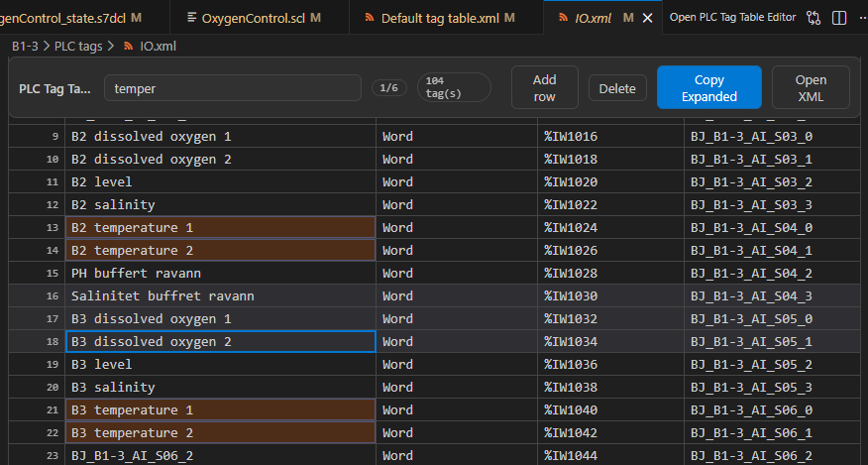This screenshot has width=868, height=465.
Task: Click address %IW1028
Action: click(570, 274)
